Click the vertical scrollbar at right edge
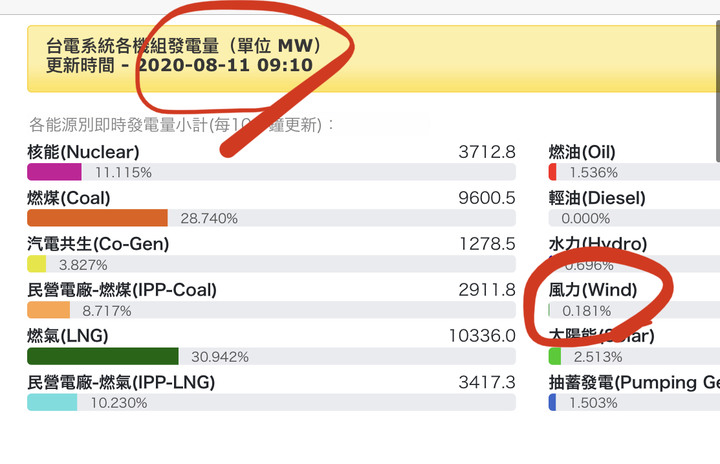Image resolution: width=720 pixels, height=464 pixels. pyautogui.click(x=718, y=92)
